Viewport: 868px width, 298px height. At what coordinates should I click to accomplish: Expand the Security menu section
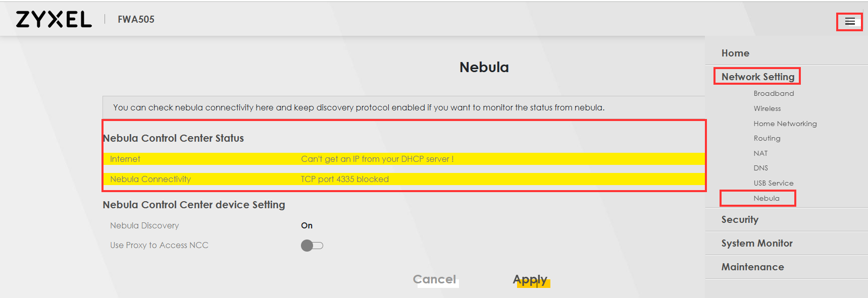740,219
